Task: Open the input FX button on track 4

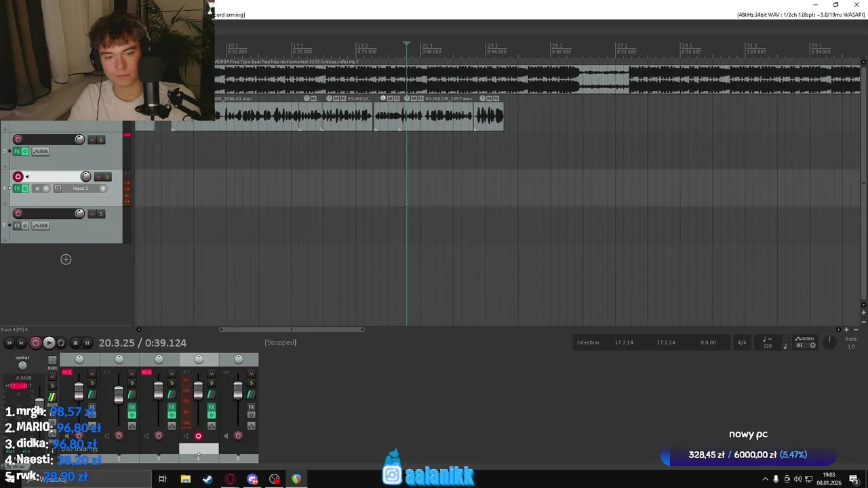Action: click(x=58, y=188)
